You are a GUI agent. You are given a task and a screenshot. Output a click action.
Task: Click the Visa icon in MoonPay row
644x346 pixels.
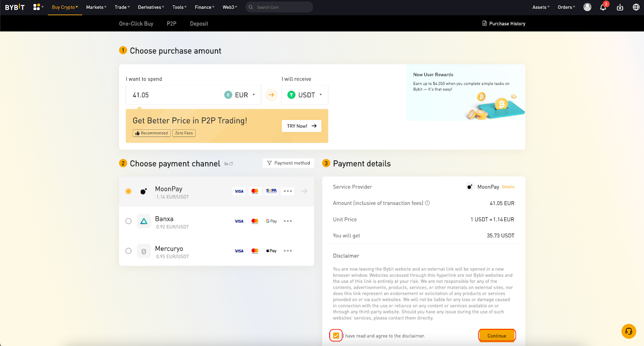tap(239, 191)
